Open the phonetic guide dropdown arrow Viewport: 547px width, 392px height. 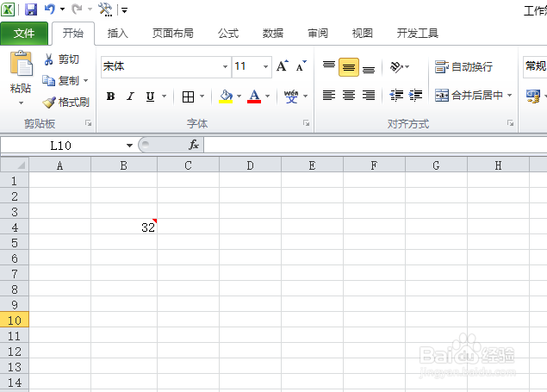[305, 96]
